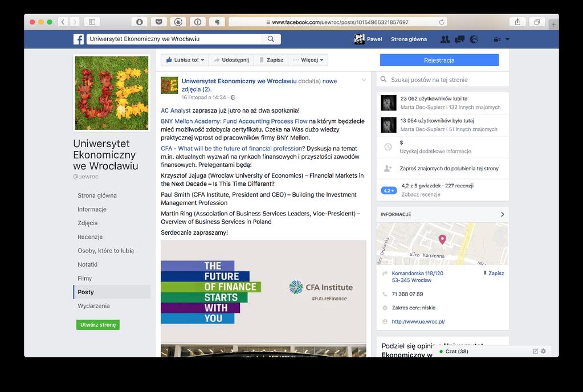Viewport: 583px width, 392px height.
Task: Click Paweł profile picture in top bar
Action: (x=359, y=39)
